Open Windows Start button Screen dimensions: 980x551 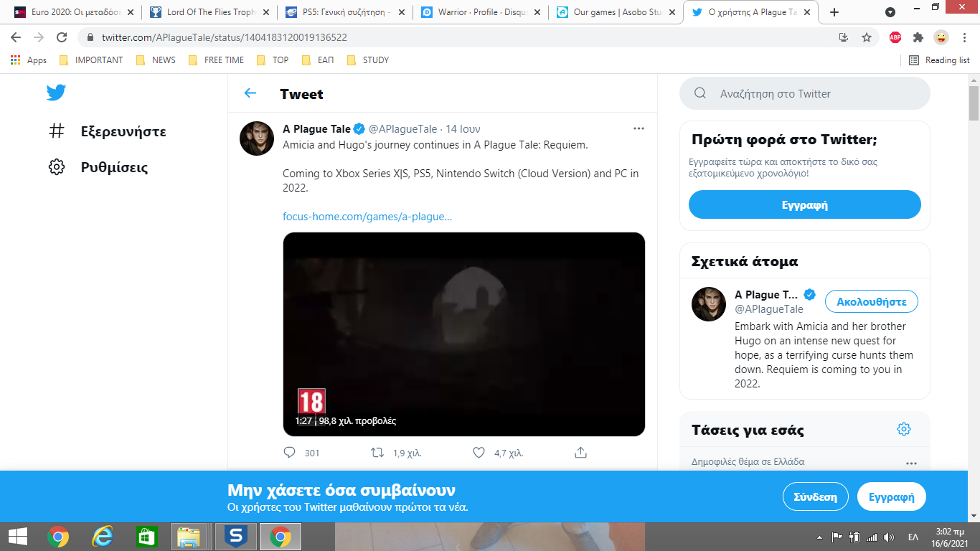click(x=17, y=536)
